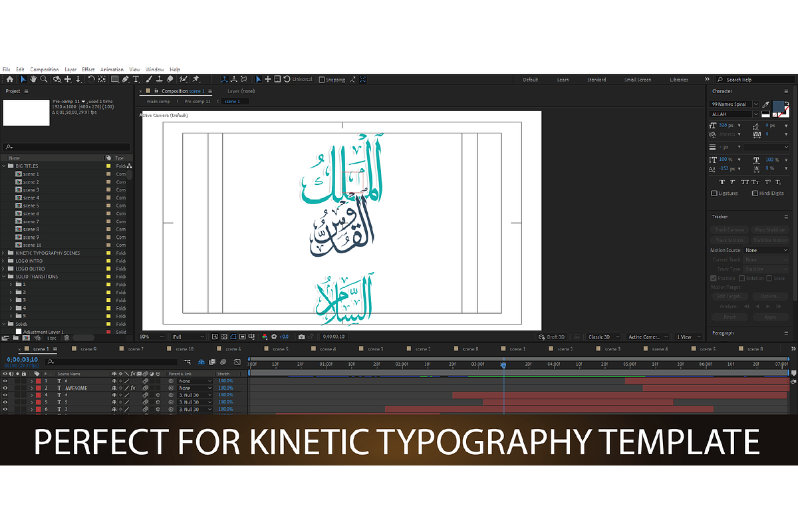Click the Home icon in toolbar
This screenshot has height=532, width=798.
pyautogui.click(x=9, y=79)
